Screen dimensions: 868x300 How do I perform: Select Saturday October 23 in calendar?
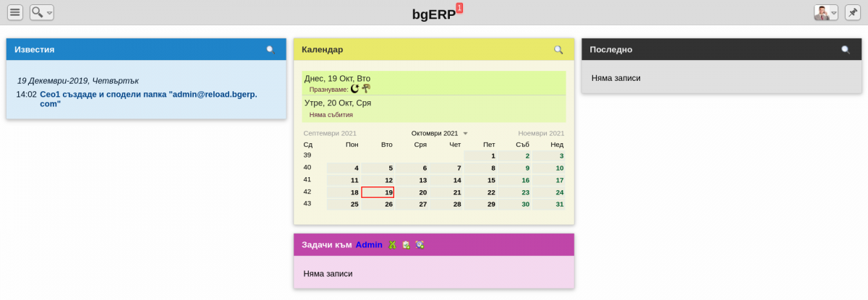514,192
